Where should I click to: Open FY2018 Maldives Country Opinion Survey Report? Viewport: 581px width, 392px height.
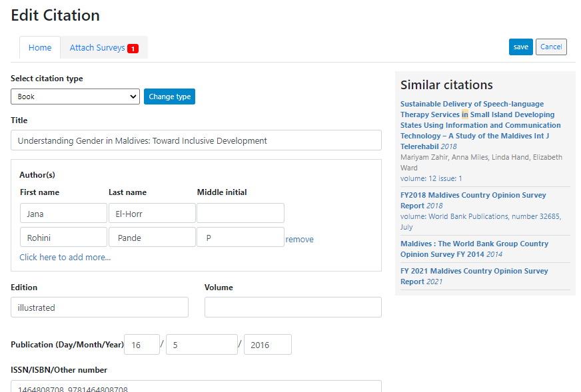tap(473, 200)
